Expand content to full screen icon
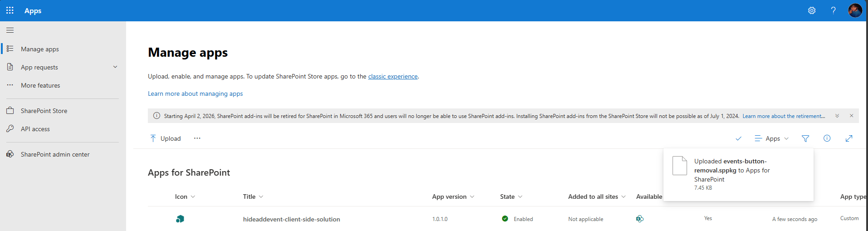 tap(849, 138)
